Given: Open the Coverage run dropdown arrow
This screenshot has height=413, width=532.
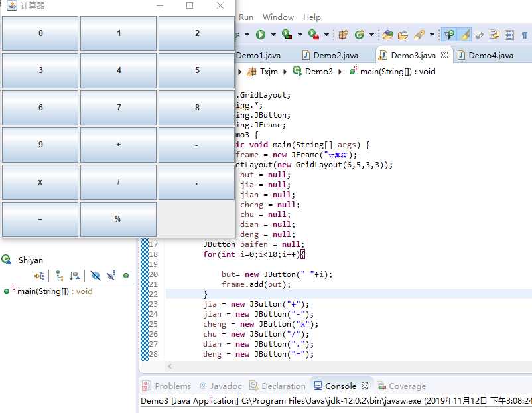Looking at the screenshot, I should click(x=300, y=35).
